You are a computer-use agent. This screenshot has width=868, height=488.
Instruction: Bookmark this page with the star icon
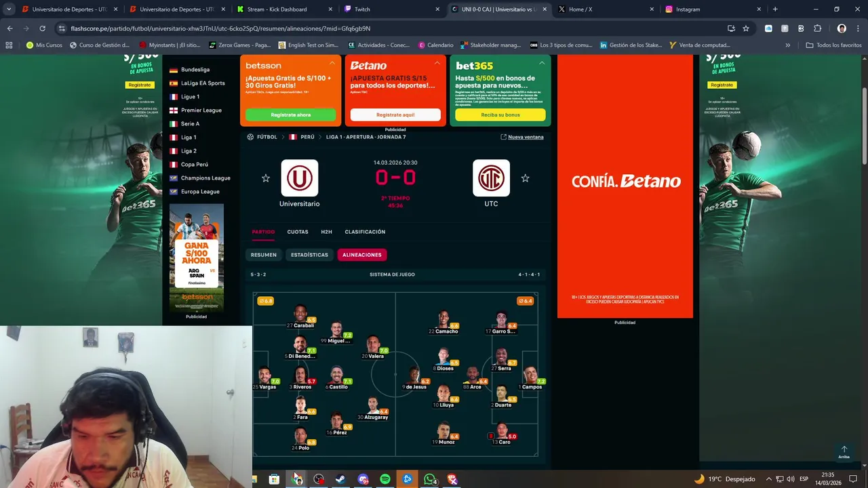pos(746,28)
